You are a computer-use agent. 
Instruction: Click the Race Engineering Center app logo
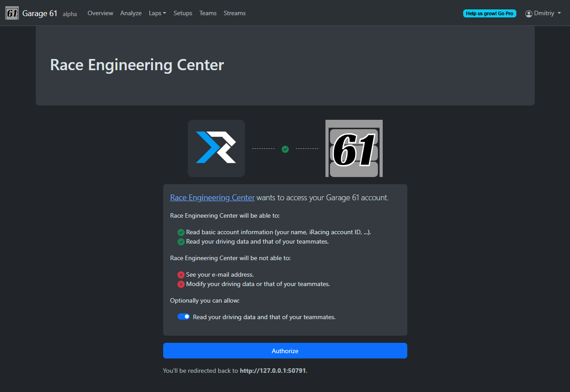pos(216,148)
